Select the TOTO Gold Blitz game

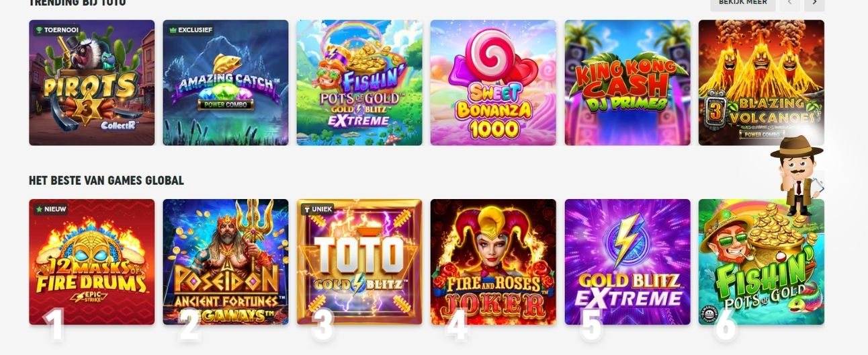click(x=359, y=262)
